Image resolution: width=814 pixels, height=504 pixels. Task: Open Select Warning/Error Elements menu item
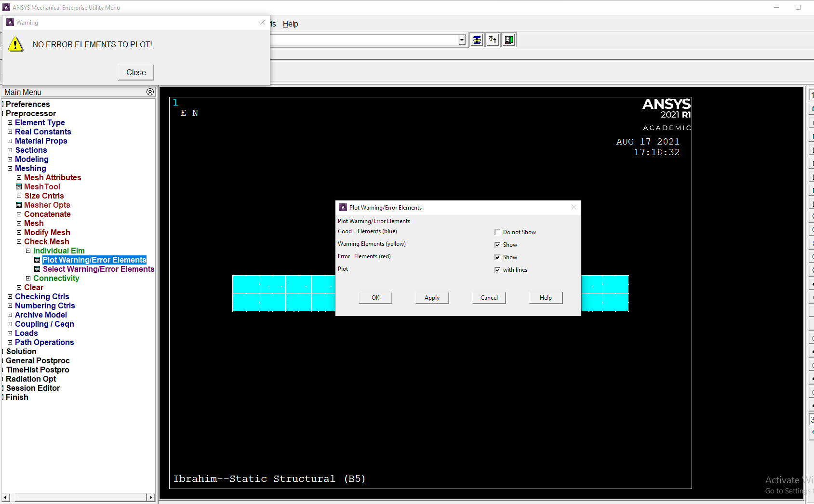98,269
